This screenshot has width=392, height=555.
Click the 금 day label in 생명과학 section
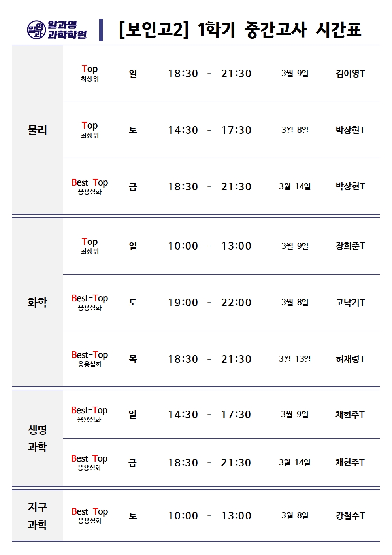132,463
